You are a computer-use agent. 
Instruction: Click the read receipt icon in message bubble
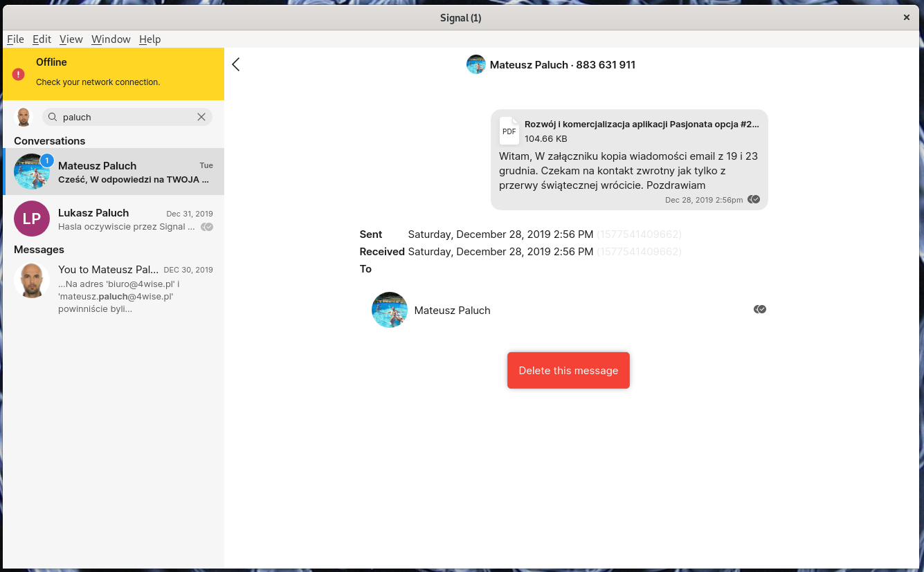tap(754, 199)
